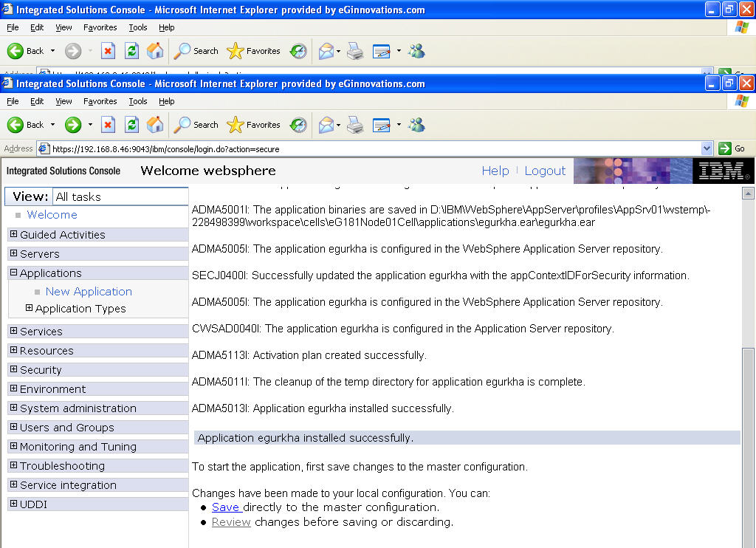Open Favorites star in front window toolbar

coord(236,125)
